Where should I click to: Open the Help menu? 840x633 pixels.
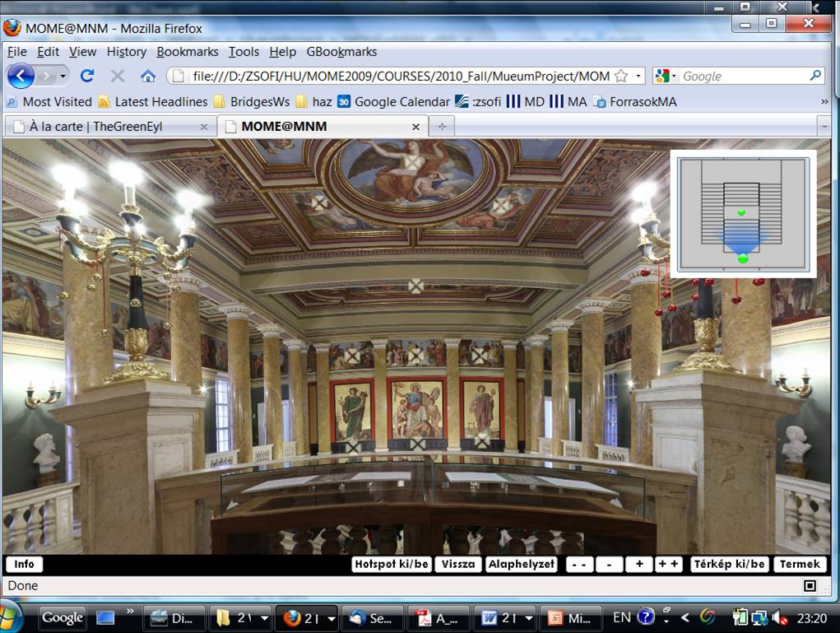(x=282, y=52)
